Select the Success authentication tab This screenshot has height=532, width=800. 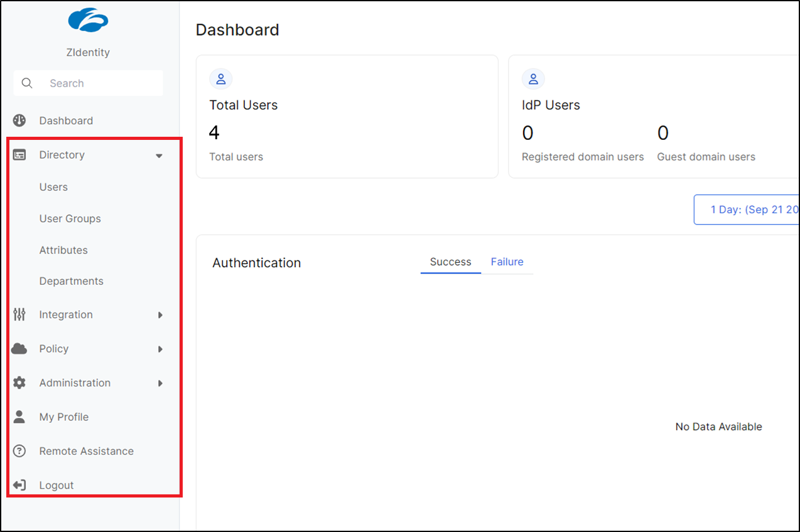point(450,262)
